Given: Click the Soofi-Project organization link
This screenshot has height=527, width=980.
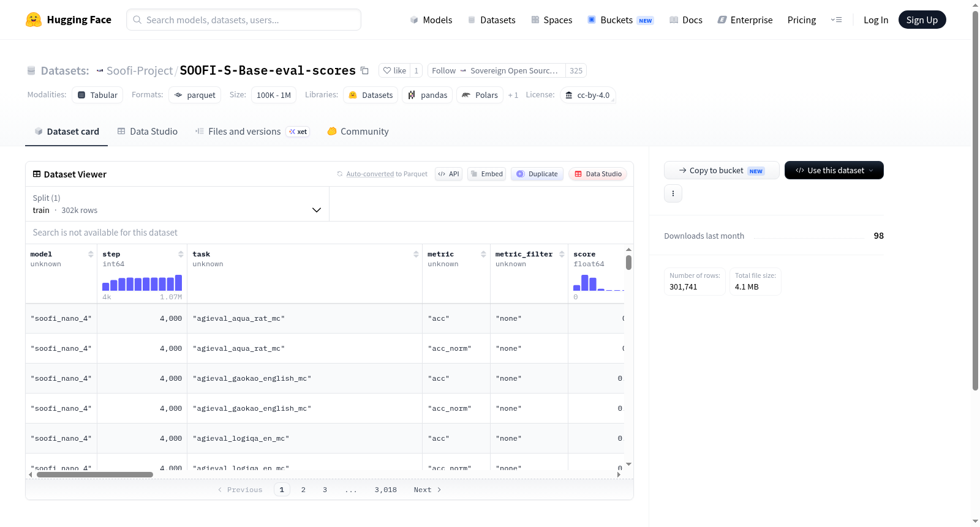Looking at the screenshot, I should pyautogui.click(x=140, y=70).
